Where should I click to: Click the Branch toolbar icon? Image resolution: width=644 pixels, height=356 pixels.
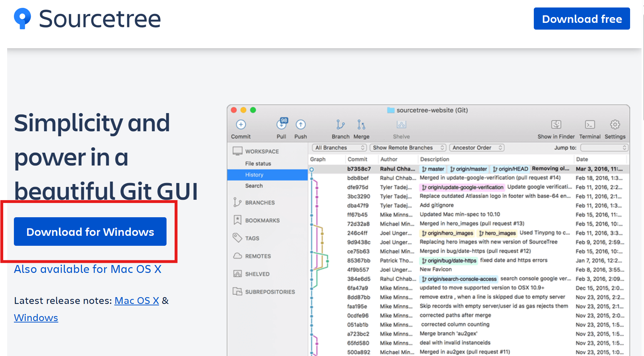[x=341, y=124]
